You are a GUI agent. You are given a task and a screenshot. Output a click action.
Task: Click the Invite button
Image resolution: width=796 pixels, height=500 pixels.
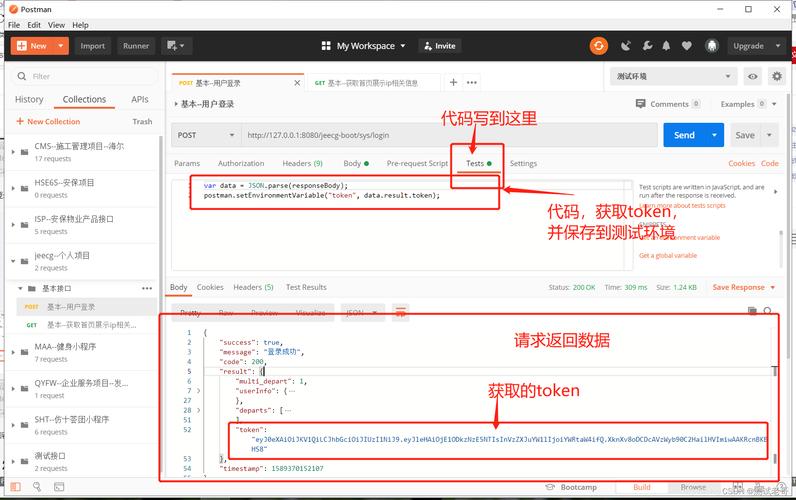(440, 46)
